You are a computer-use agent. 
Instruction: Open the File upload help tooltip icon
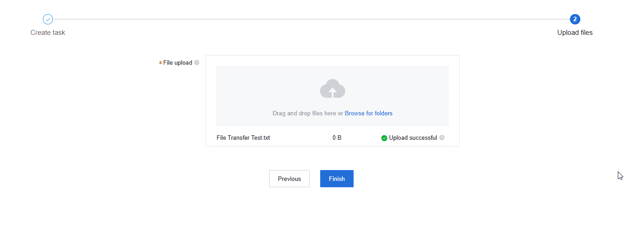pyautogui.click(x=196, y=63)
